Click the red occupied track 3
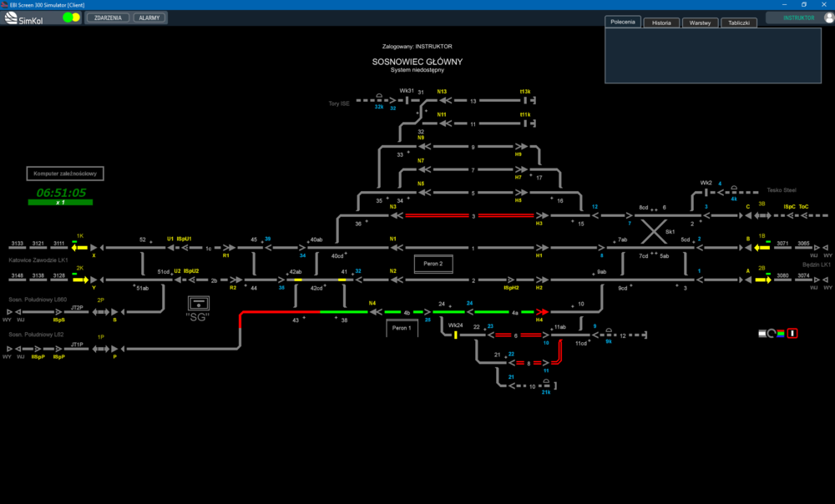The width and height of the screenshot is (835, 504). tap(469, 215)
